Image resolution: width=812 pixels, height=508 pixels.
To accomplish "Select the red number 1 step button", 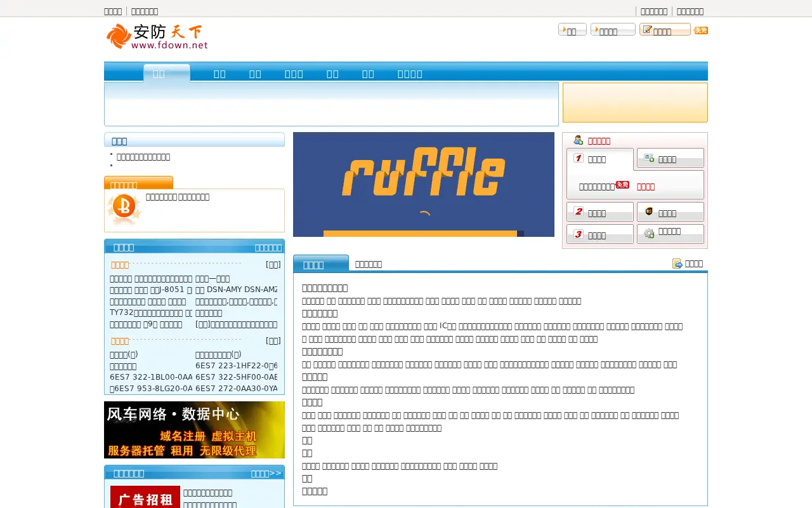I will pyautogui.click(x=599, y=159).
